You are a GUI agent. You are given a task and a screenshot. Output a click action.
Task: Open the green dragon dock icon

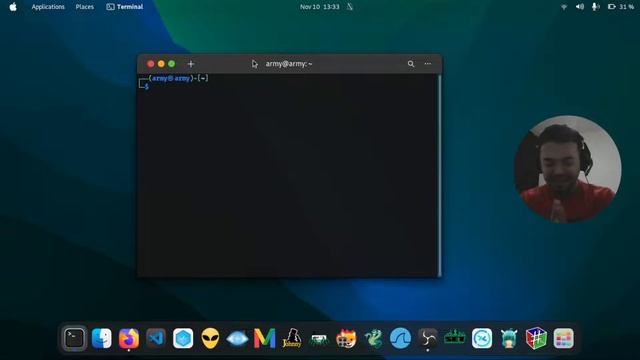pyautogui.click(x=373, y=338)
